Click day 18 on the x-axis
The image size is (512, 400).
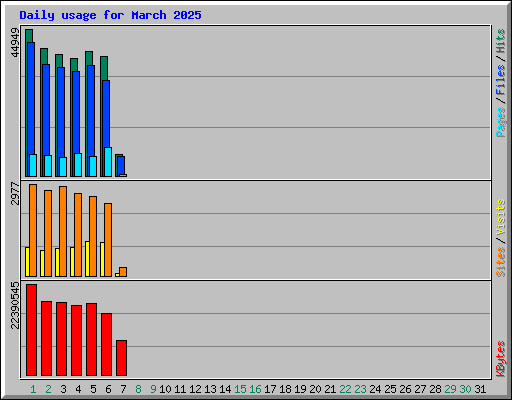pyautogui.click(x=285, y=389)
